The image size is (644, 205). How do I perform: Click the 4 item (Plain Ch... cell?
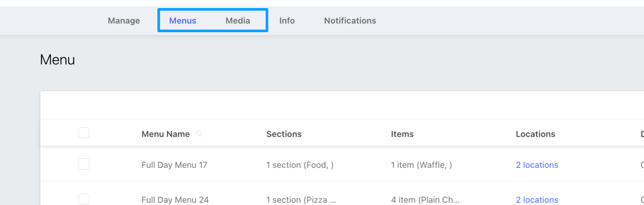[425, 200]
